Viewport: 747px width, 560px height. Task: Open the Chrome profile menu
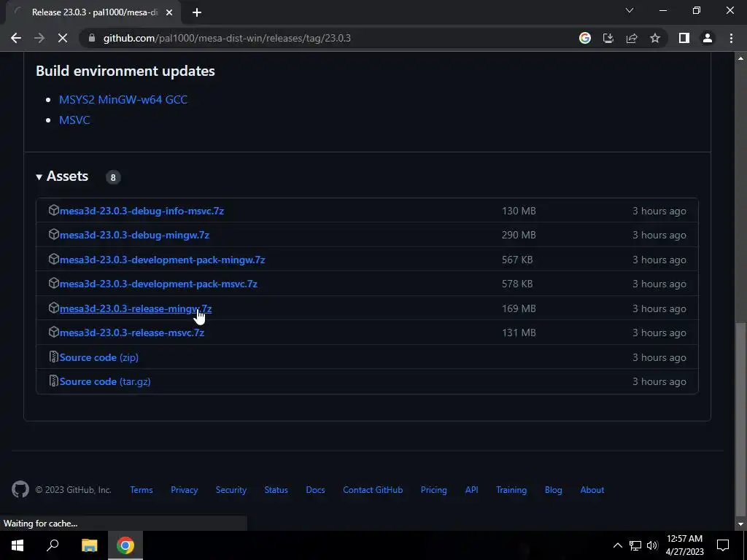tap(708, 38)
